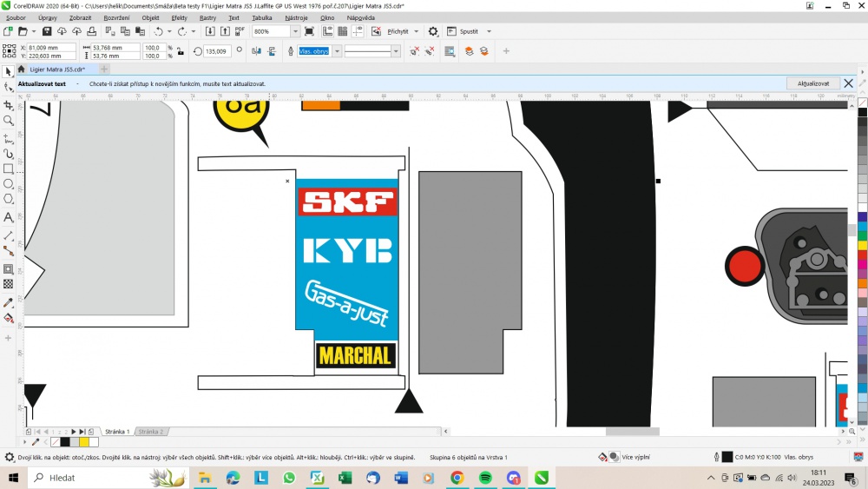Select the Text tool
Screen dimensions: 868x489
[x=9, y=217]
